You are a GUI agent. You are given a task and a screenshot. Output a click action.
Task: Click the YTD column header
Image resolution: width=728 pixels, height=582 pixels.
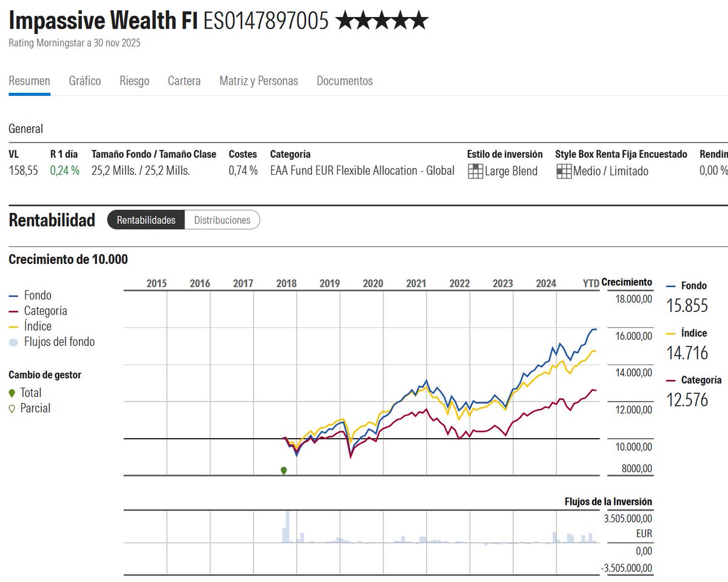pos(591,283)
